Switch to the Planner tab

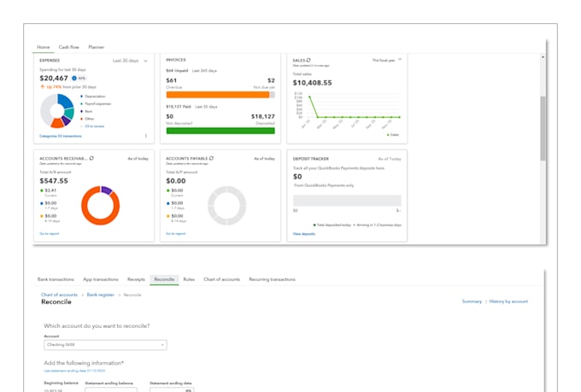(97, 47)
